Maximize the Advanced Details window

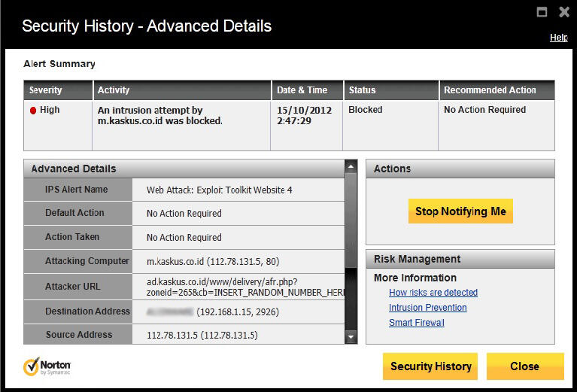pos(542,12)
